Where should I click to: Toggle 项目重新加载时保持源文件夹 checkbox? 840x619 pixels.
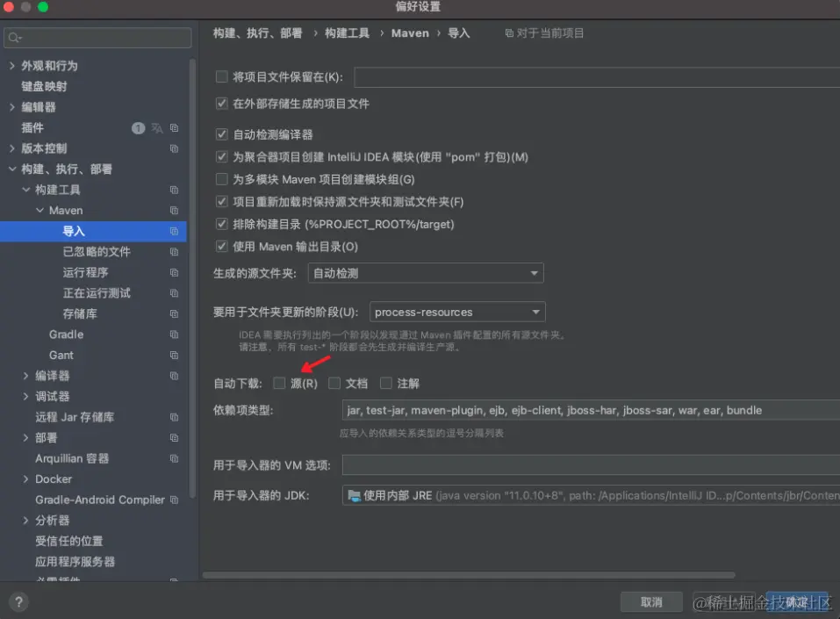tap(221, 202)
